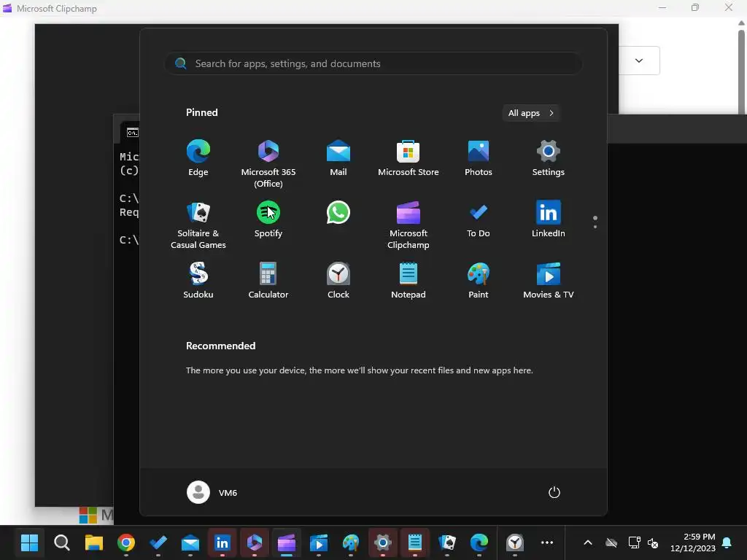Open the VM6 user account menu
This screenshot has height=560, width=747.
(212, 492)
